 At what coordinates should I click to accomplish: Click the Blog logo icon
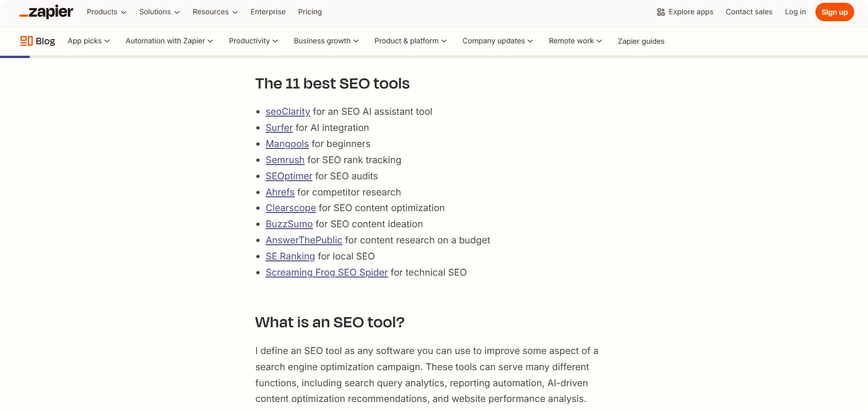(x=26, y=41)
